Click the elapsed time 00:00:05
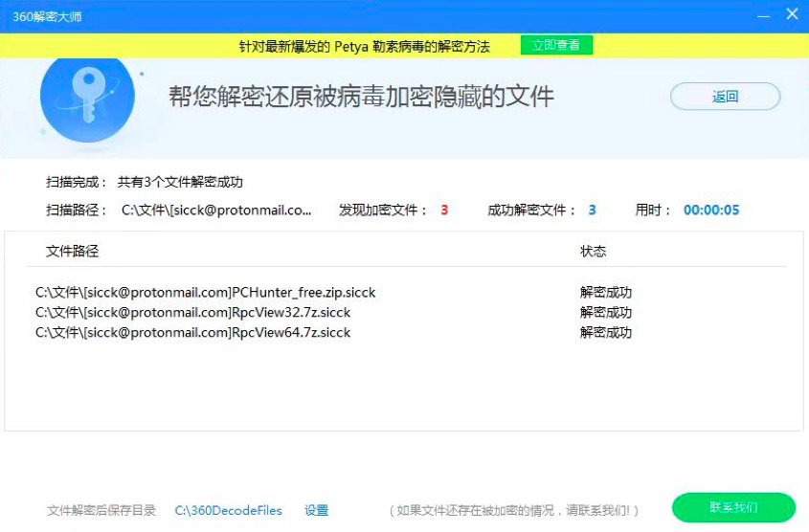 711,211
